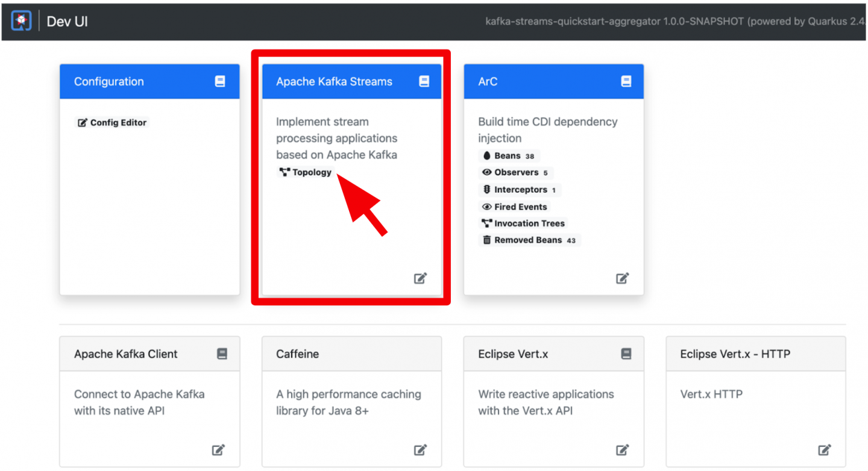Click the Removed Beans trash icon
The height and width of the screenshot is (471, 868).
coord(487,240)
